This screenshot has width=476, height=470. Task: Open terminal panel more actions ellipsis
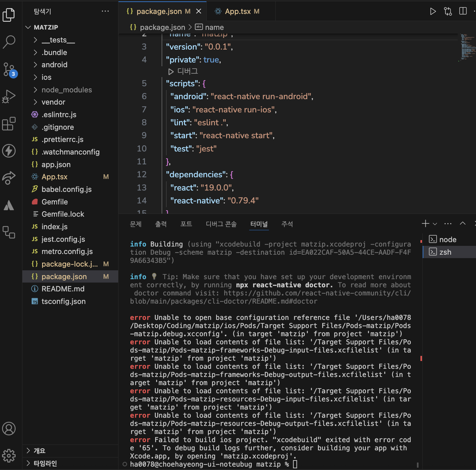coord(448,223)
